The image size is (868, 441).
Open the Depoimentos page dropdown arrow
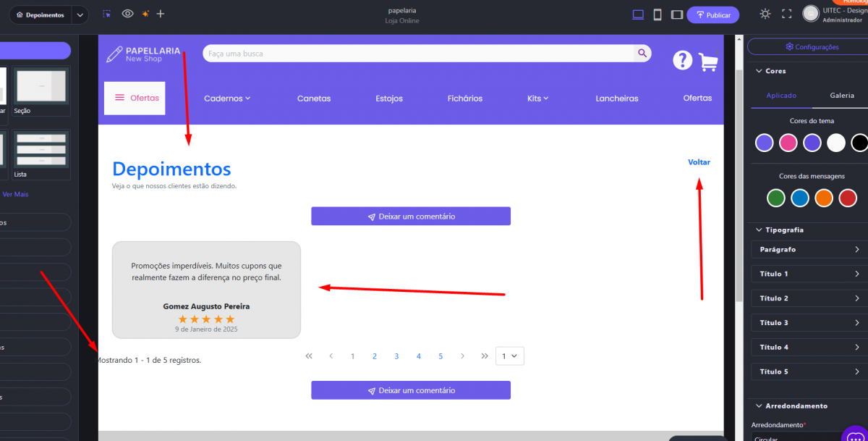point(80,14)
